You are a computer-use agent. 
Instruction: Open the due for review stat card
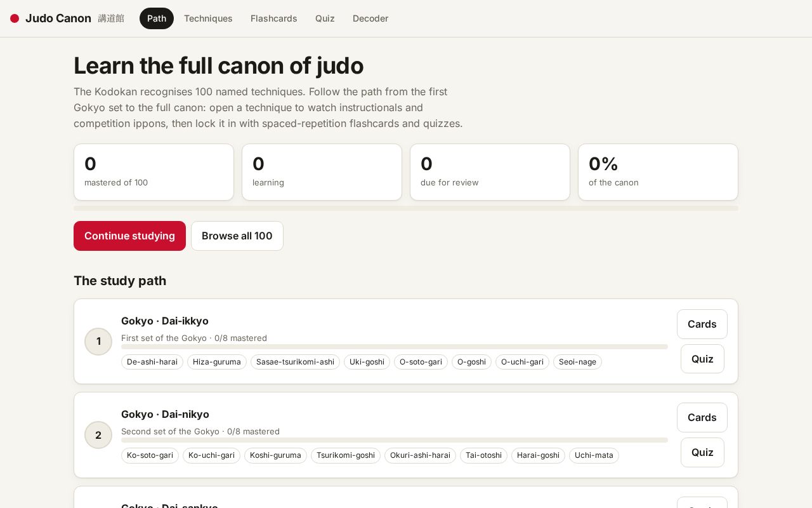(490, 172)
